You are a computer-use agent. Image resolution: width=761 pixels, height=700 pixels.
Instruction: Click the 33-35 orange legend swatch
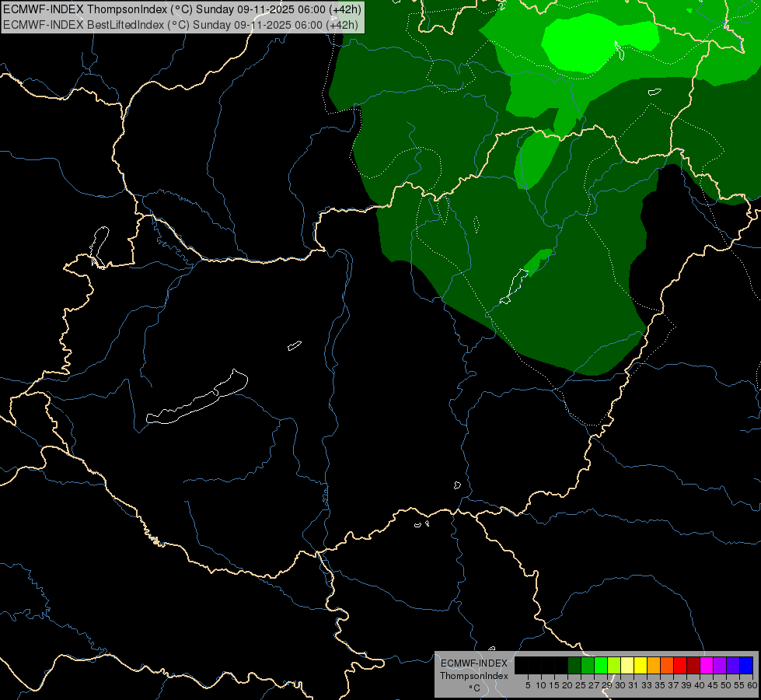tap(654, 665)
